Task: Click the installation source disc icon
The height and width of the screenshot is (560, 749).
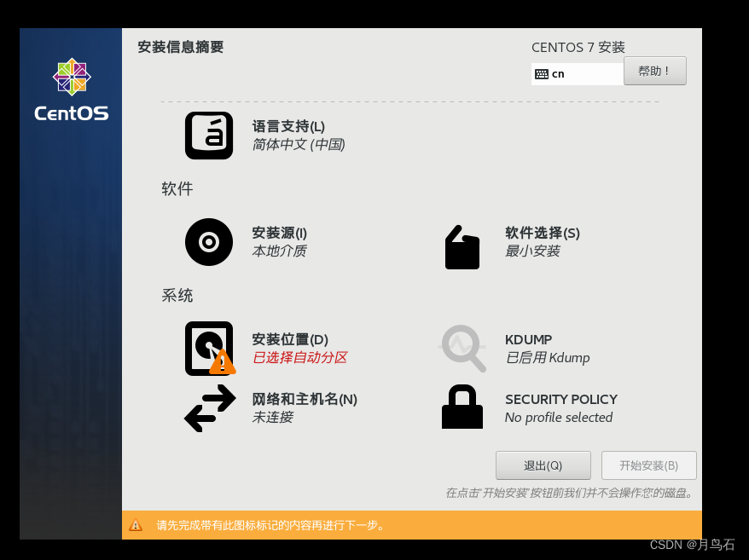Action: tap(209, 242)
